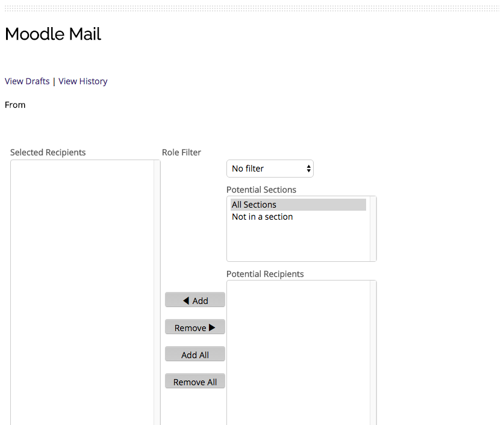Click the Selected Recipients list scrollbar
Screen dimensions: 504x425
click(157, 293)
